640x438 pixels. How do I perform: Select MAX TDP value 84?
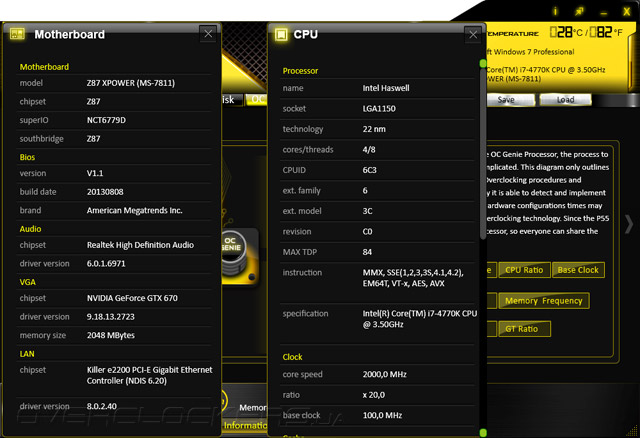click(367, 252)
